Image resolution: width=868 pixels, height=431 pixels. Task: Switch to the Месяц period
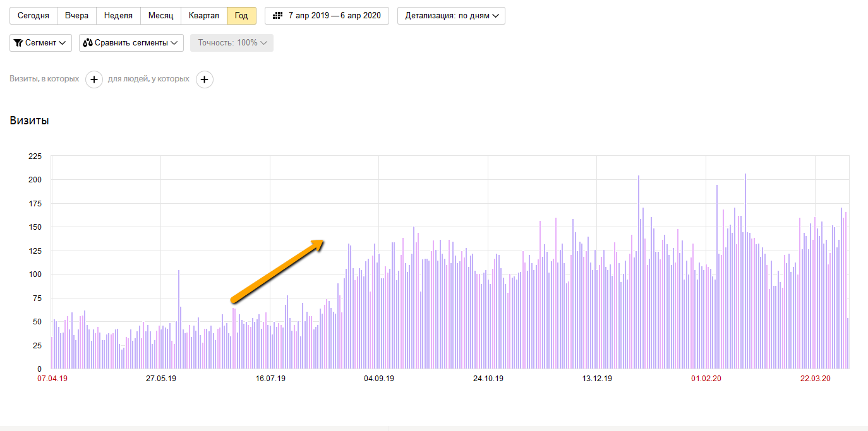160,16
